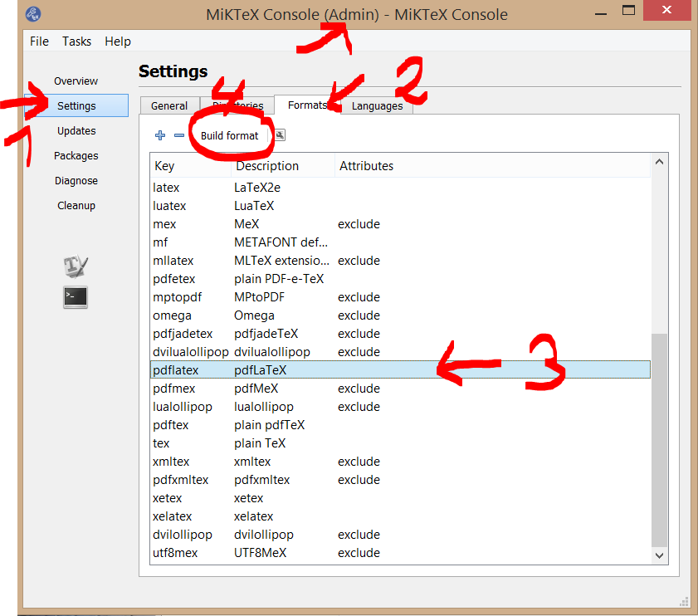Select the mptopdf format row

(x=400, y=297)
